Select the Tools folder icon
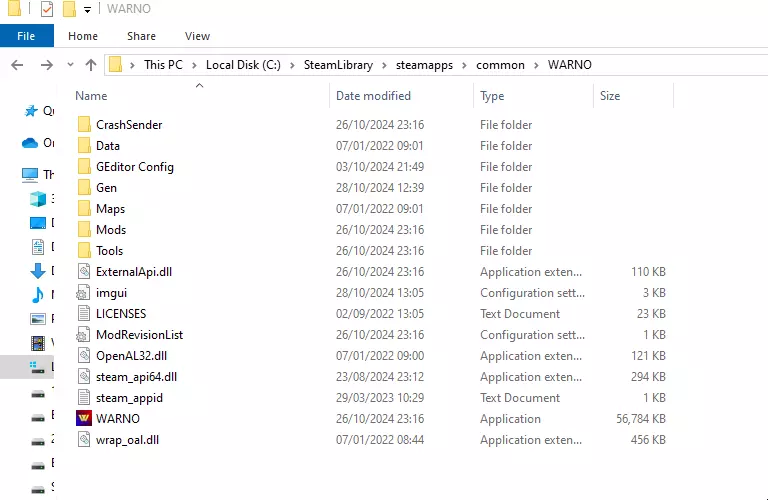The height and width of the screenshot is (500, 768). 84,251
